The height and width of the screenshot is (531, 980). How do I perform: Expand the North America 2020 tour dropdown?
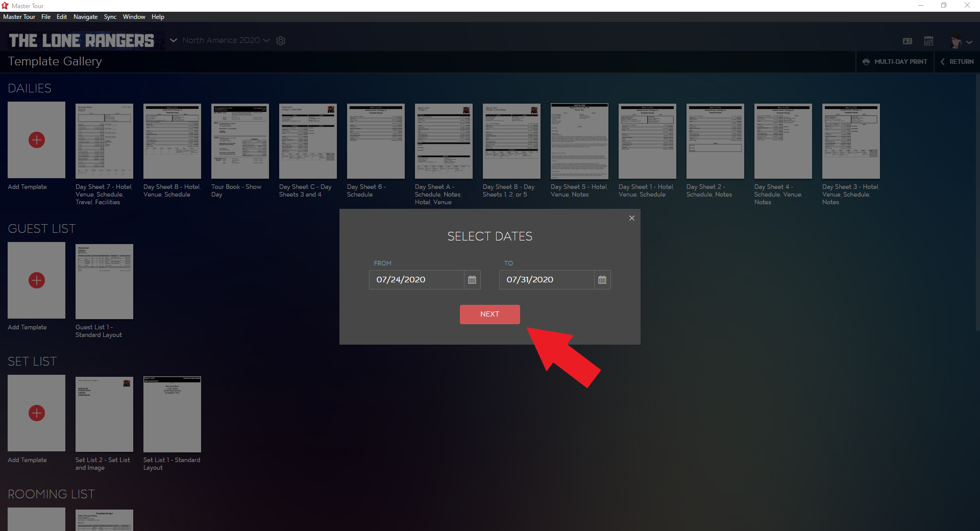click(226, 40)
